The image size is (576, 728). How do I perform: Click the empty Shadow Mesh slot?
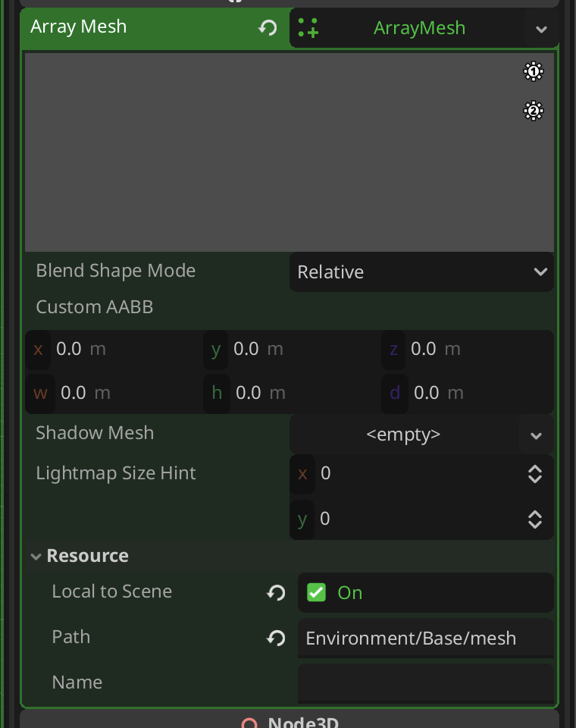coord(404,435)
